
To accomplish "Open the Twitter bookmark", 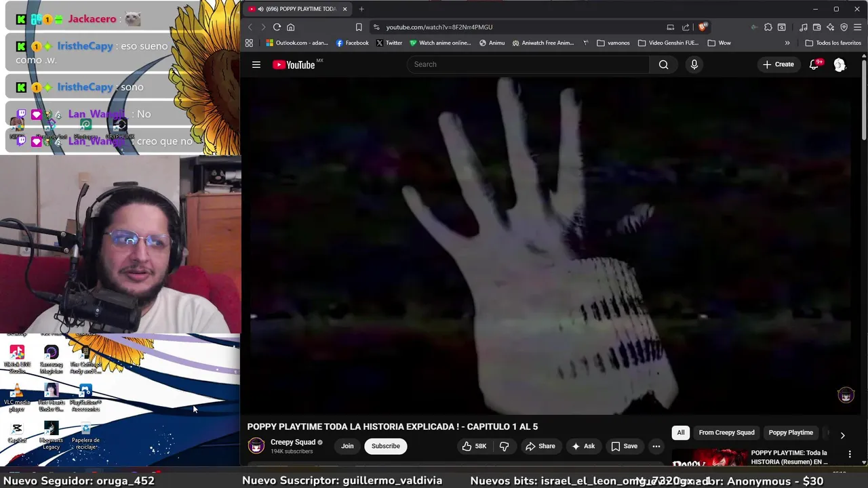I will pos(389,43).
